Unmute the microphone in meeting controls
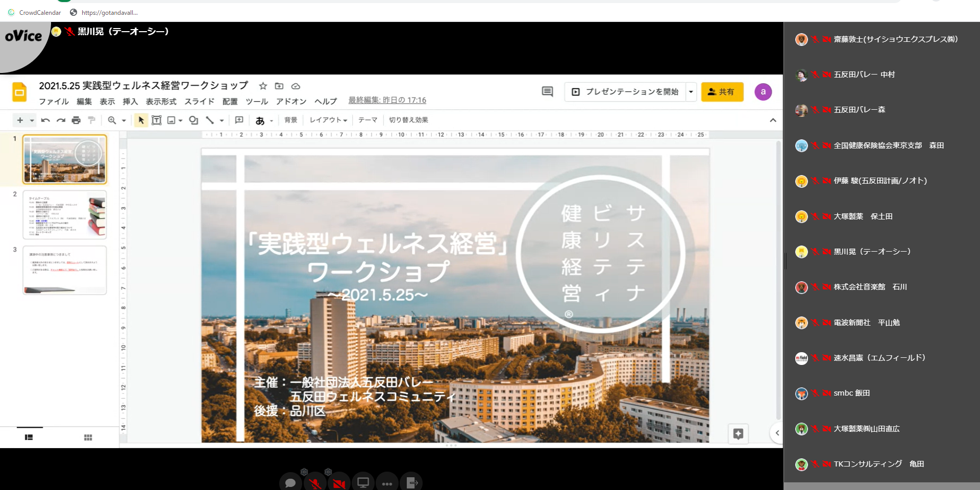980x490 pixels. point(315,482)
